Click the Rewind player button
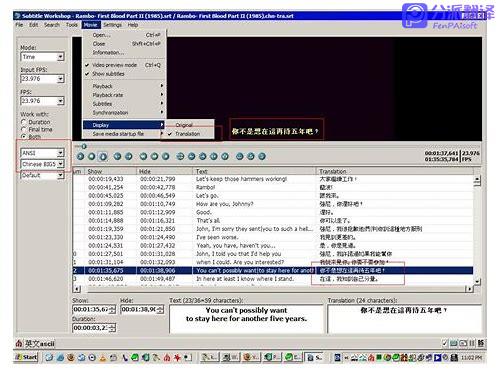 [143, 156]
